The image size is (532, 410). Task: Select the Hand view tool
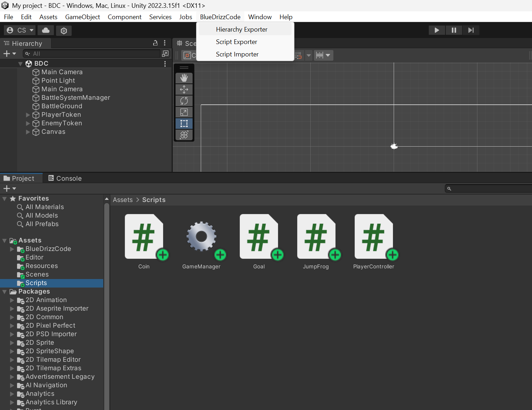click(x=184, y=78)
